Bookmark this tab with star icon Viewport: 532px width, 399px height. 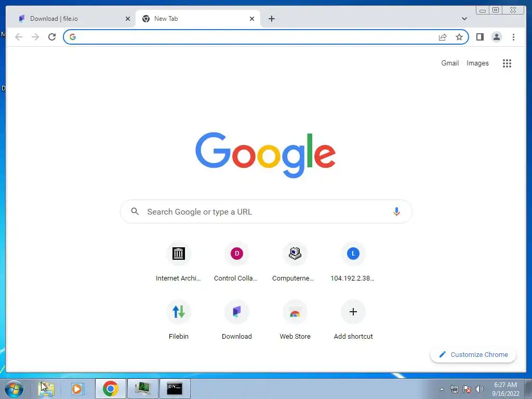(459, 37)
